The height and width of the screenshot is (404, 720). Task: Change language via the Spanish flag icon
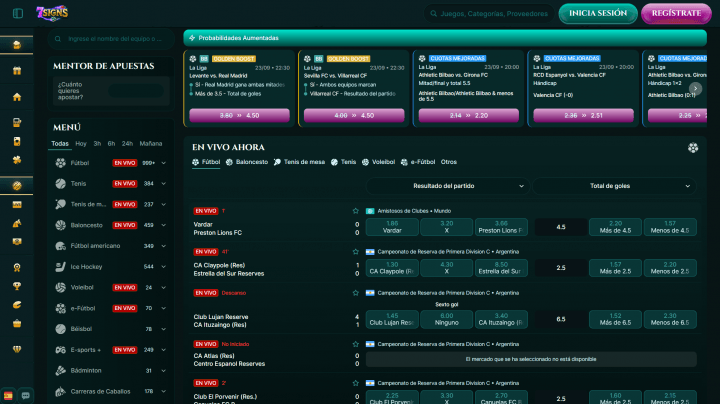coord(8,395)
